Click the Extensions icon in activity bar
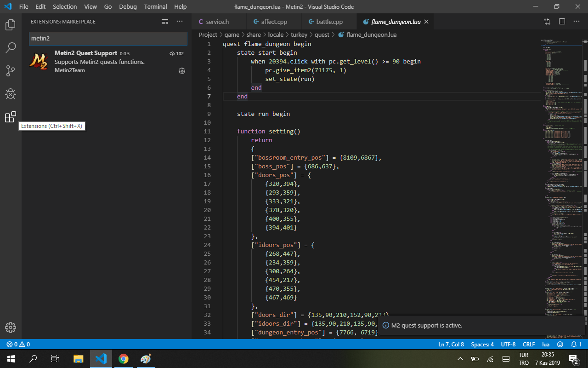 point(10,117)
